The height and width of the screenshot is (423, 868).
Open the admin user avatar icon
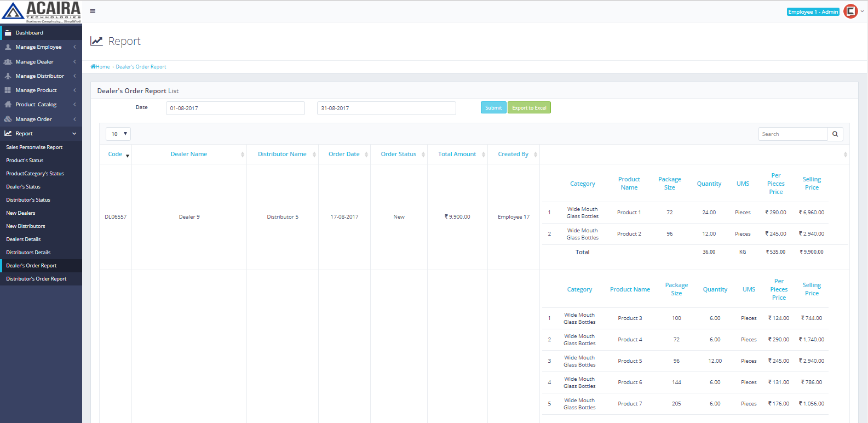(x=850, y=12)
